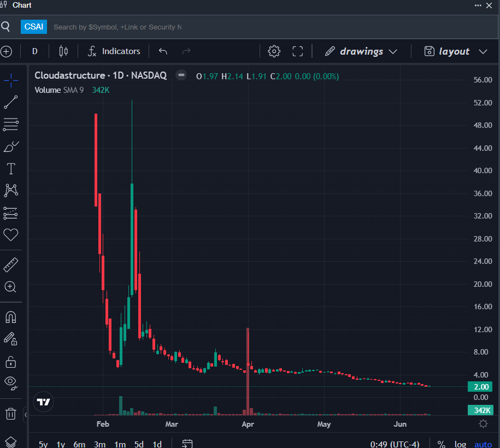Click the 342K volume label on axis

click(480, 410)
